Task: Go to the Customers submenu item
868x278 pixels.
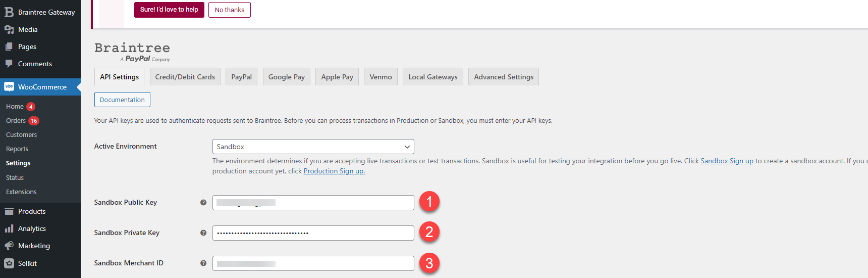Action: (21, 135)
